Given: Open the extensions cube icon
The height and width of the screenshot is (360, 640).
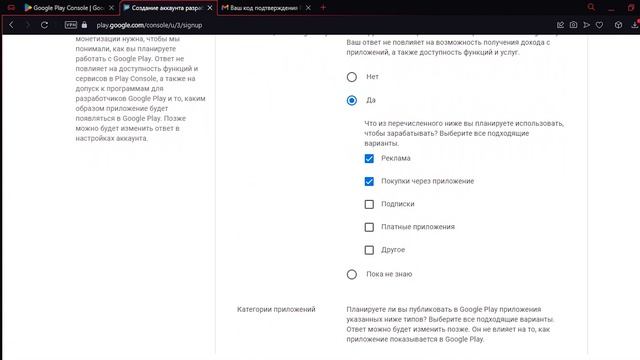Looking at the screenshot, I should pyautogui.click(x=618, y=25).
